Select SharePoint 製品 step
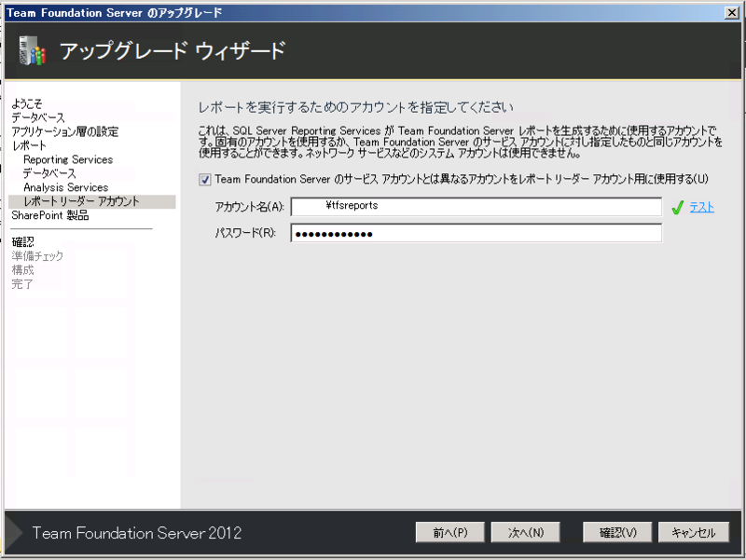The height and width of the screenshot is (560, 746). click(x=50, y=215)
